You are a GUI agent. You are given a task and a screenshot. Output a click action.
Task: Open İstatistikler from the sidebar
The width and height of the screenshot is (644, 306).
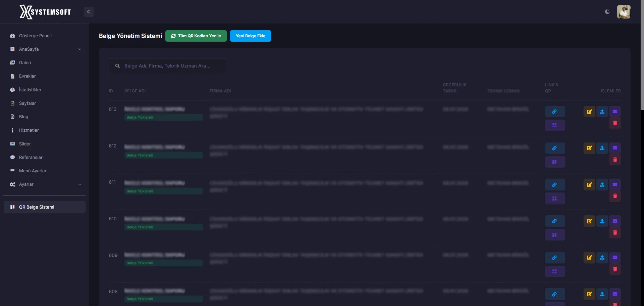click(x=30, y=90)
